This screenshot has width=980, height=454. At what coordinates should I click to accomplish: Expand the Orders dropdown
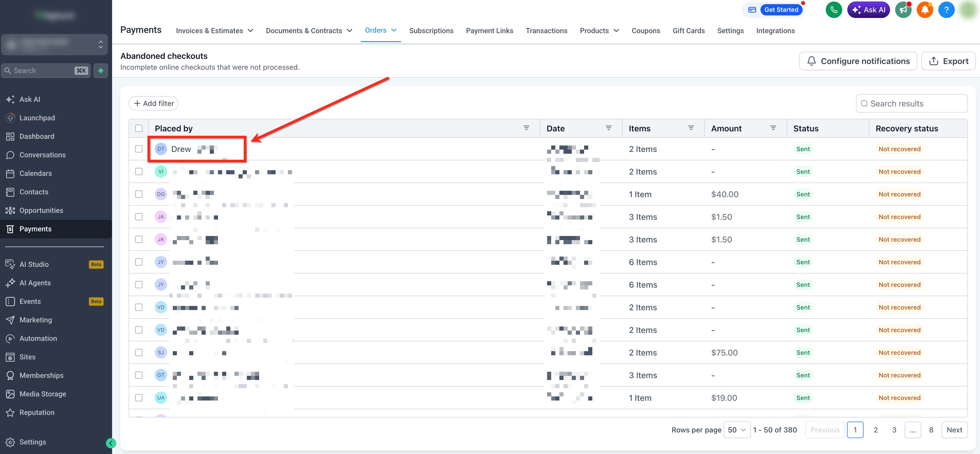(x=381, y=30)
